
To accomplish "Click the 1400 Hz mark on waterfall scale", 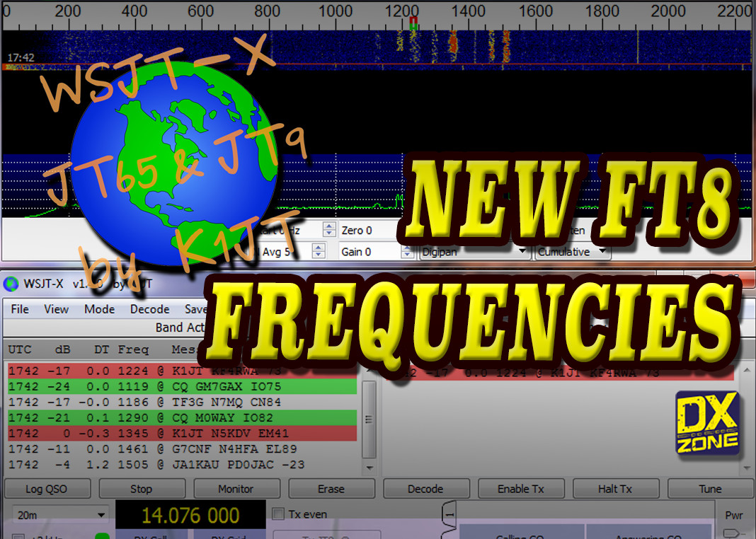I will point(468,11).
